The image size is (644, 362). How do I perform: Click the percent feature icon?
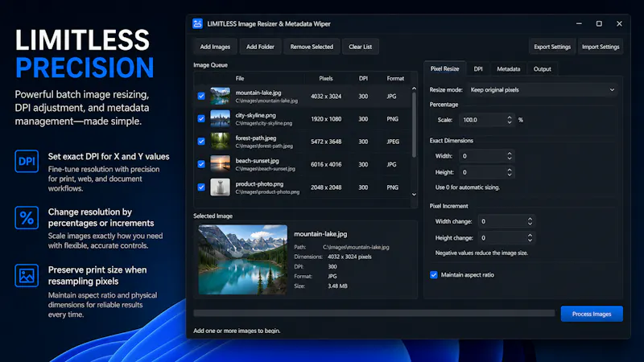click(27, 217)
